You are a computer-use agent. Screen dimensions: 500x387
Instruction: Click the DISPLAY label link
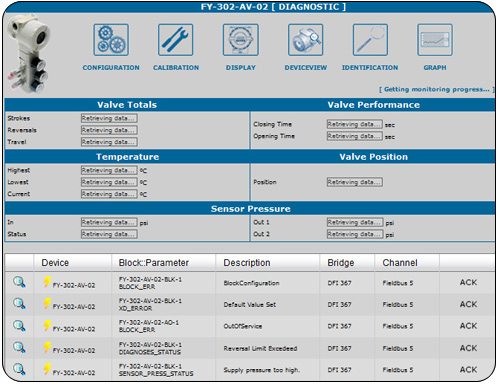(241, 68)
